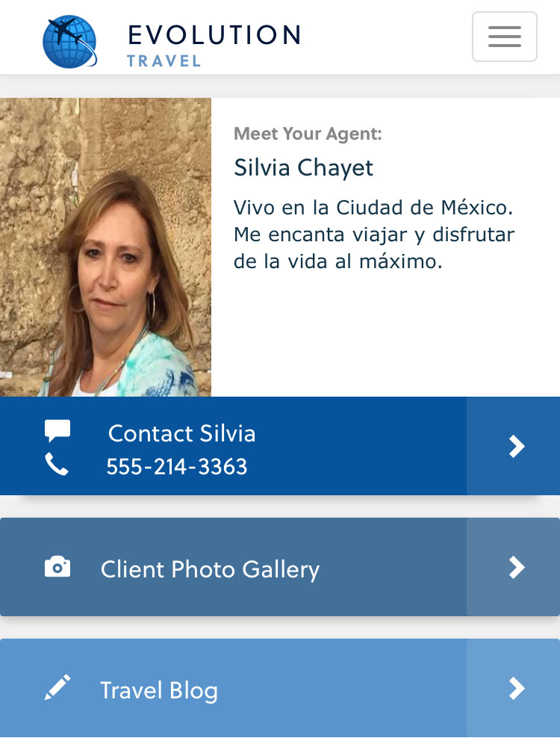560x738 pixels.
Task: Click the camera icon
Action: coord(57,568)
